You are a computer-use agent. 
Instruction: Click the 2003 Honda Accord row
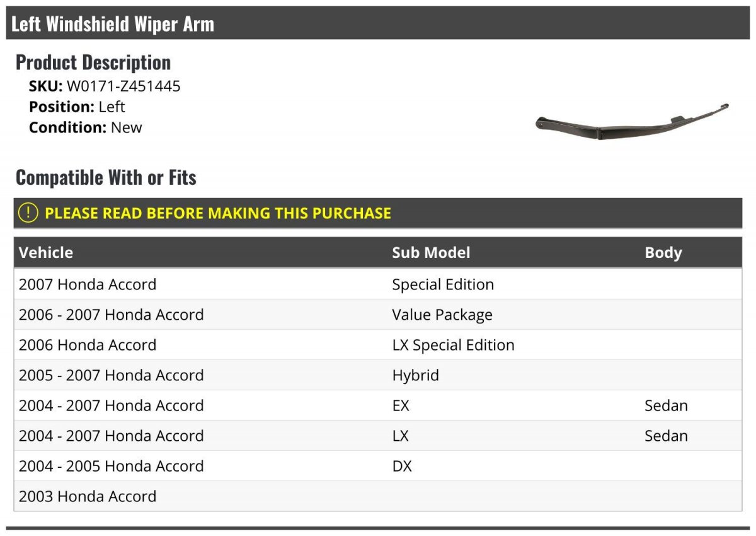tap(88, 496)
